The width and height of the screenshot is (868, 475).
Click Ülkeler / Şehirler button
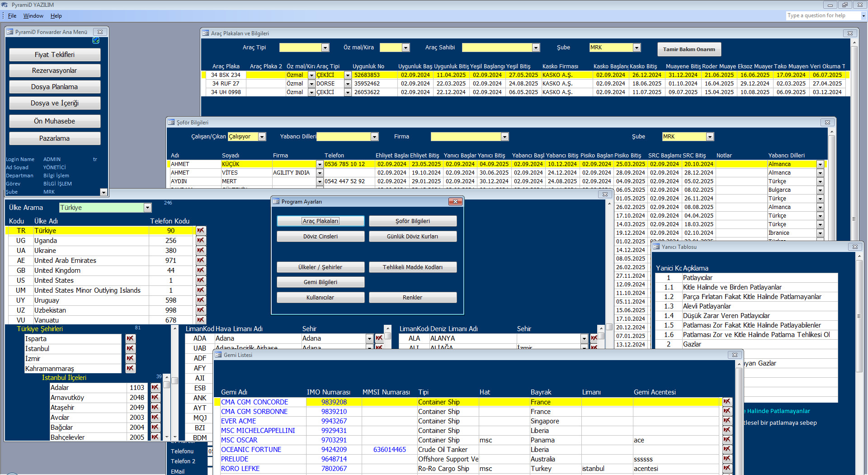pyautogui.click(x=321, y=267)
